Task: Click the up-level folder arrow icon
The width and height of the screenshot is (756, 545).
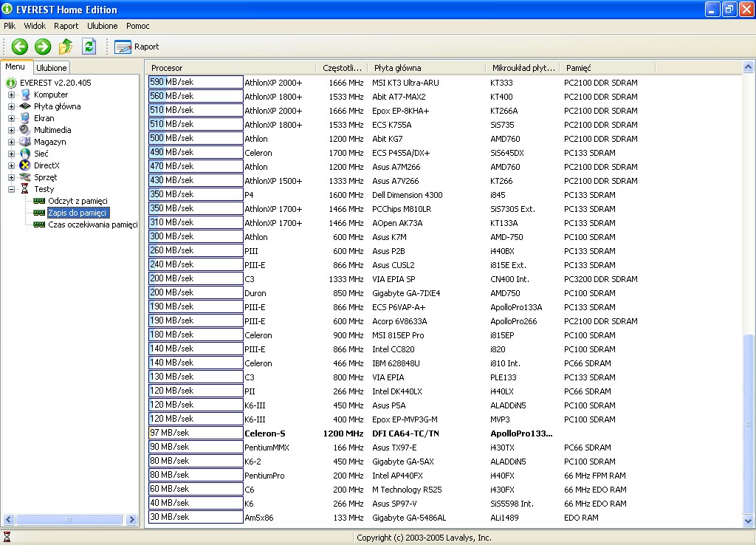Action: 66,47
